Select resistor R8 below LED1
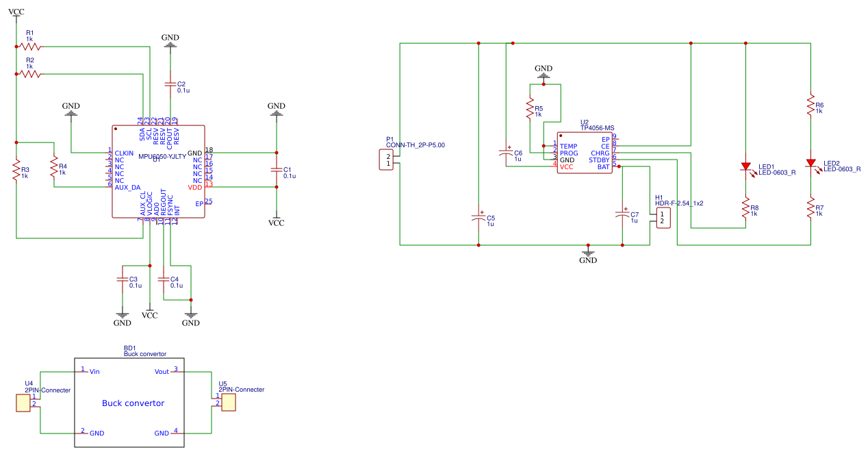Screen dimensions: 868x454 [x=745, y=207]
